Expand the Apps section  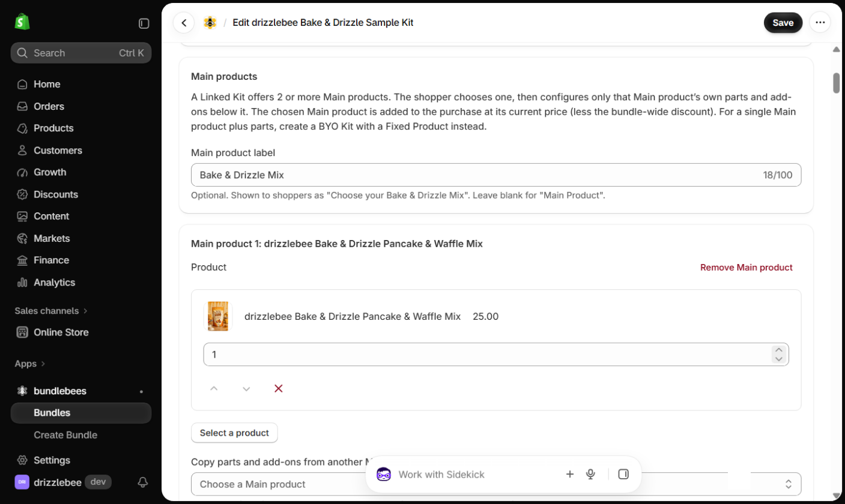(30, 364)
